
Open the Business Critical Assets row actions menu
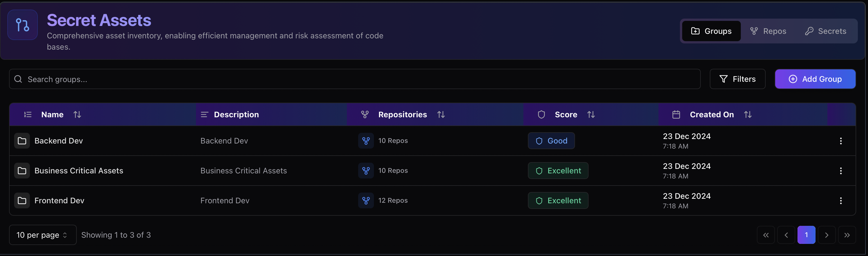pyautogui.click(x=840, y=171)
